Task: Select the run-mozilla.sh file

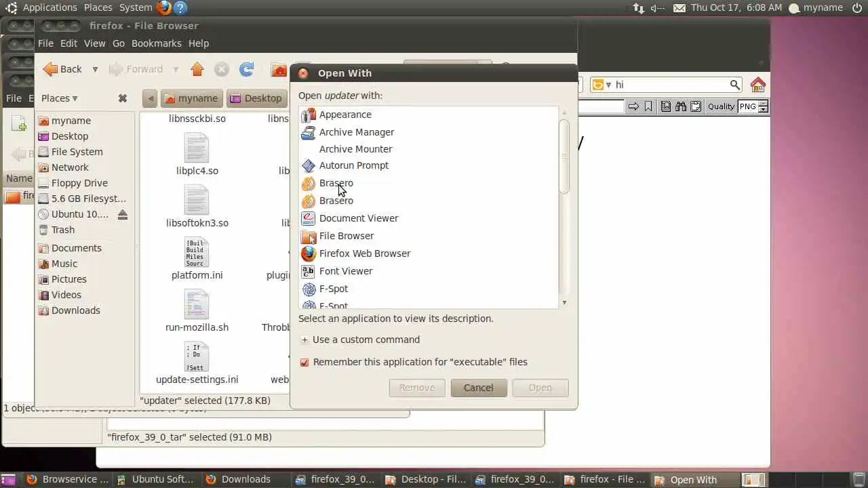Action: tap(197, 311)
